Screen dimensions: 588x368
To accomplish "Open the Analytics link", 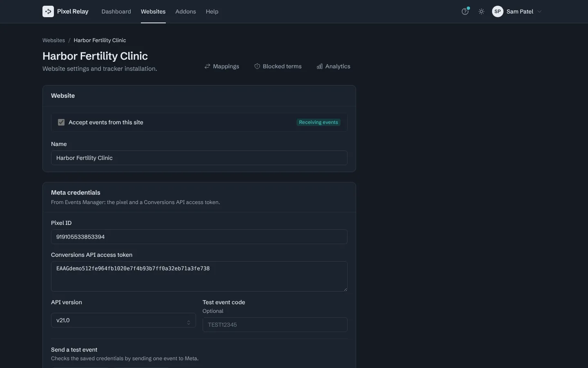I will (x=334, y=66).
